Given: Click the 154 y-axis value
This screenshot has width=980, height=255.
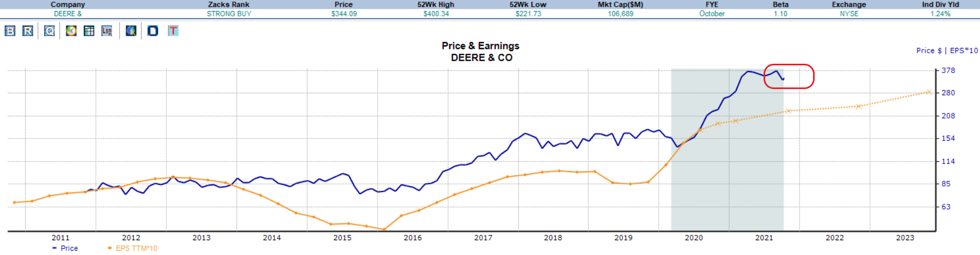Looking at the screenshot, I should [x=948, y=138].
